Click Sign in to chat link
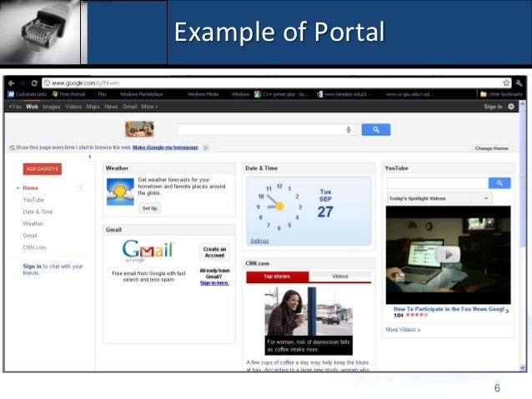Image resolution: width=532 pixels, height=399 pixels. (x=32, y=267)
